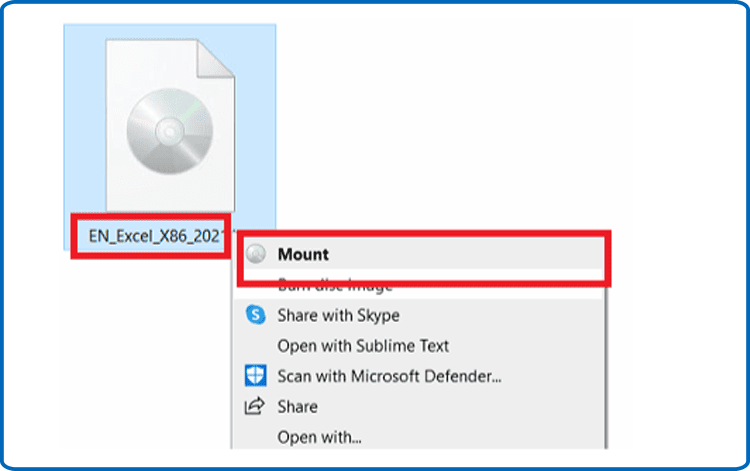Select Scan with Microsoft Defender option
Screen dimensions: 750x471
point(389,376)
